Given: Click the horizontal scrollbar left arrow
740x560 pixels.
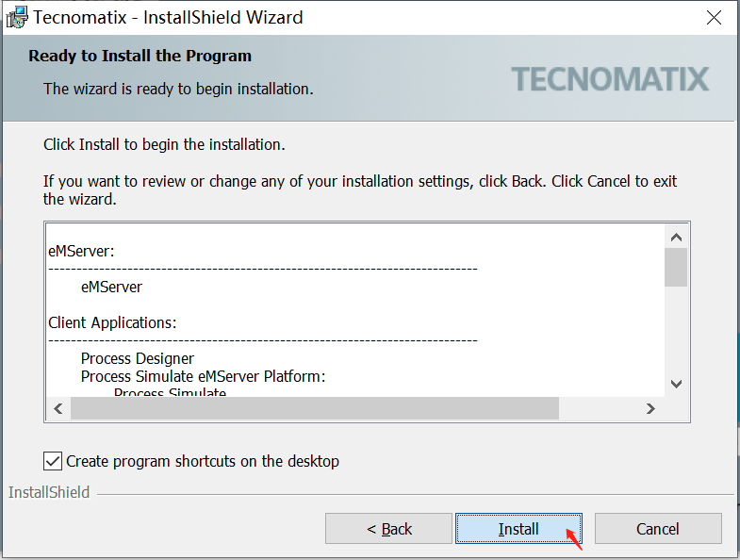Looking at the screenshot, I should tap(58, 408).
